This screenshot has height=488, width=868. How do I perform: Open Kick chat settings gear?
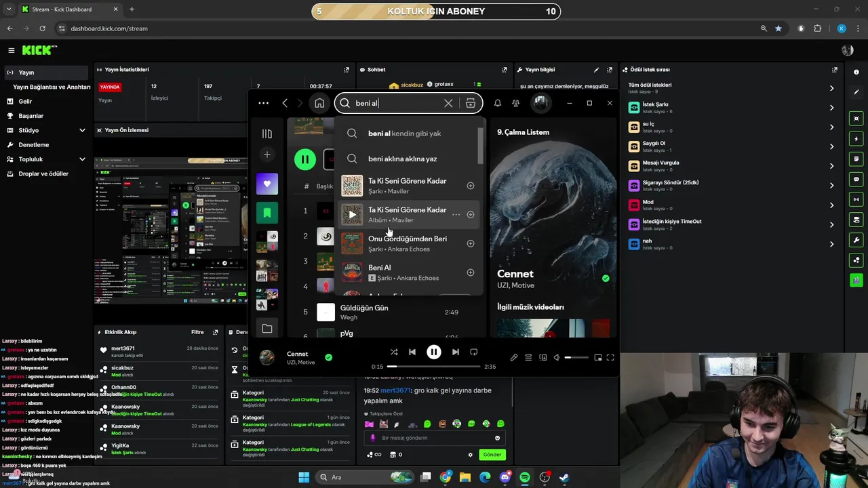(471, 455)
